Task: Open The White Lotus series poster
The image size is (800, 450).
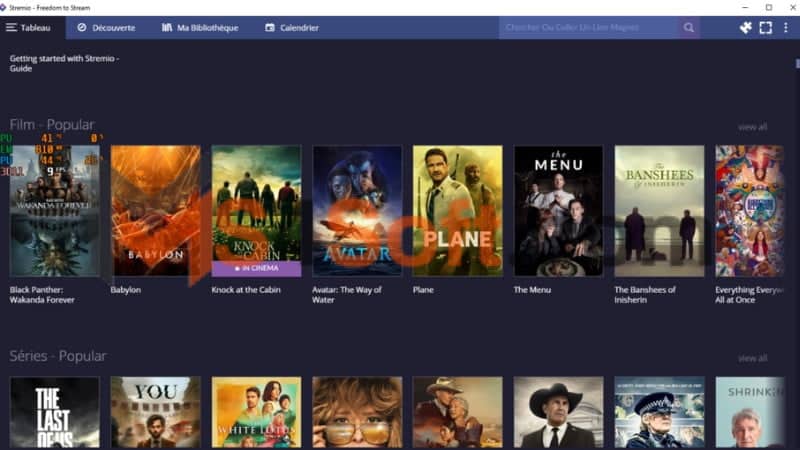Action: point(256,412)
